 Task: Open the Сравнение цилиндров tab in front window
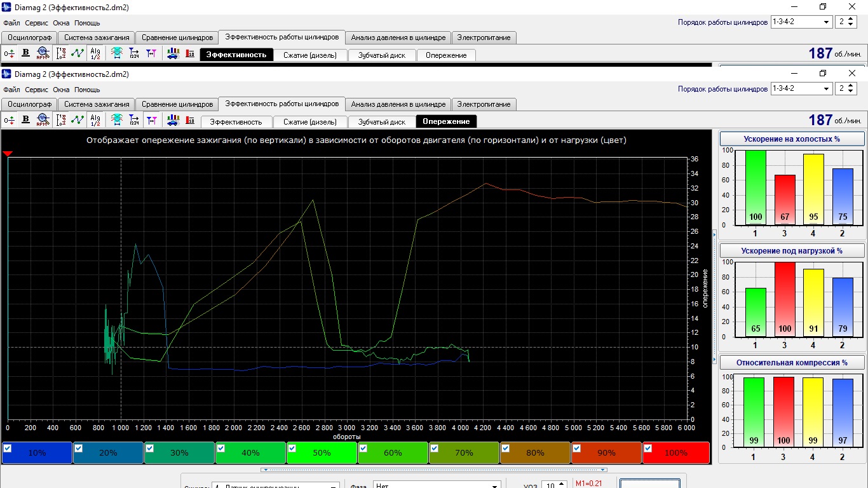pyautogui.click(x=177, y=104)
